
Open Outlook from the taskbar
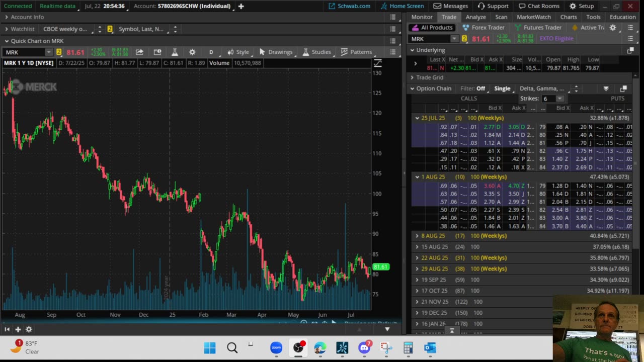coord(430,347)
